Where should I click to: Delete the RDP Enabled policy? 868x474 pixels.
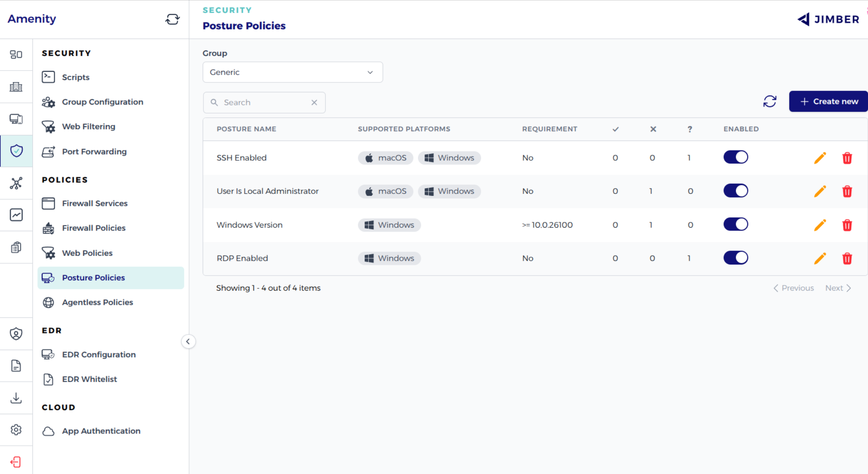[x=847, y=258]
